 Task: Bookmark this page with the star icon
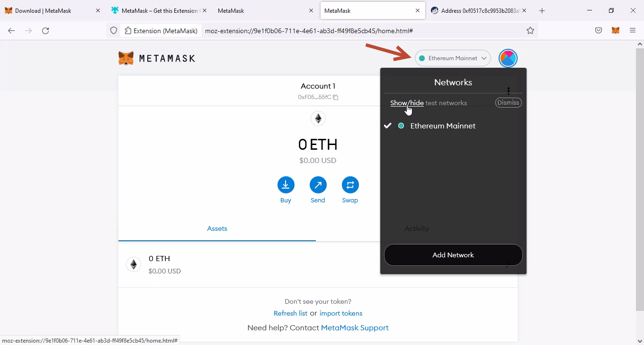tap(530, 30)
